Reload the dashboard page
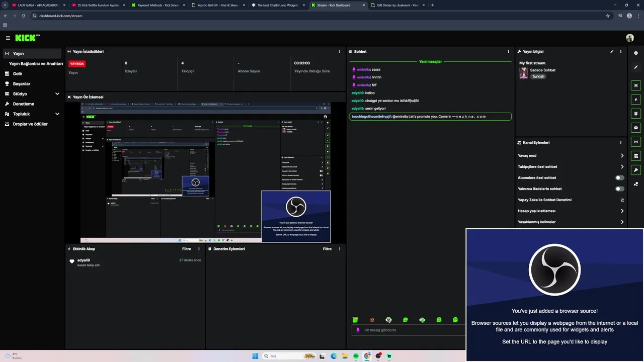Image resolution: width=644 pixels, height=362 pixels. (23, 16)
